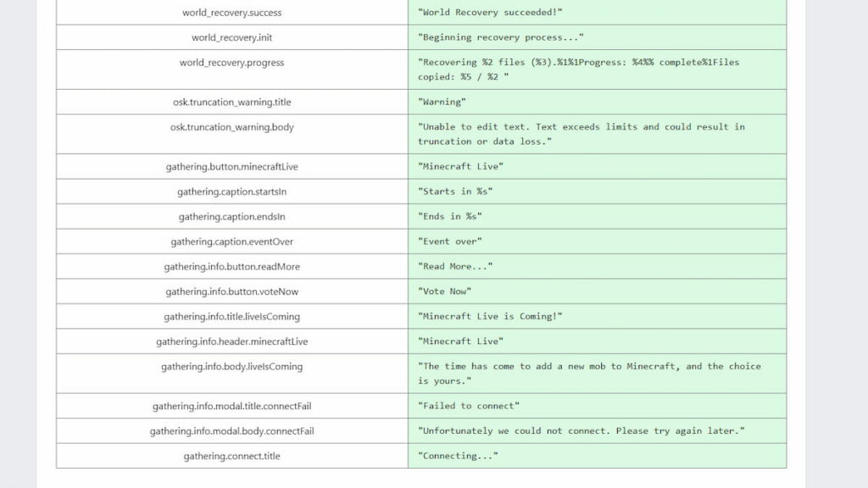The height and width of the screenshot is (488, 868).
Task: Select the "Event over" string
Action: [x=450, y=241]
